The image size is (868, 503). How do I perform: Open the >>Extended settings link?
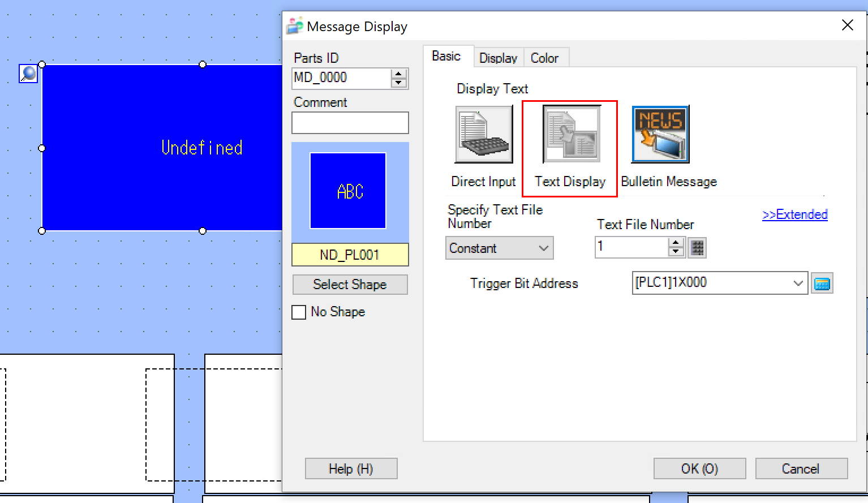(x=795, y=214)
